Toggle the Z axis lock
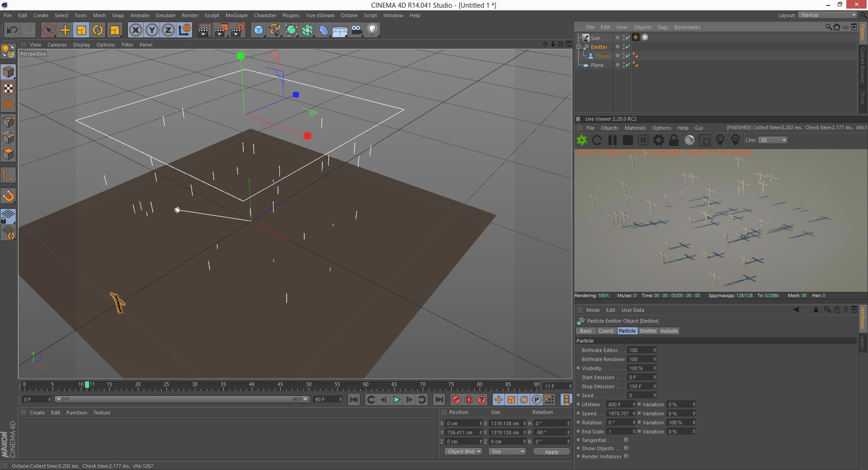 point(168,30)
